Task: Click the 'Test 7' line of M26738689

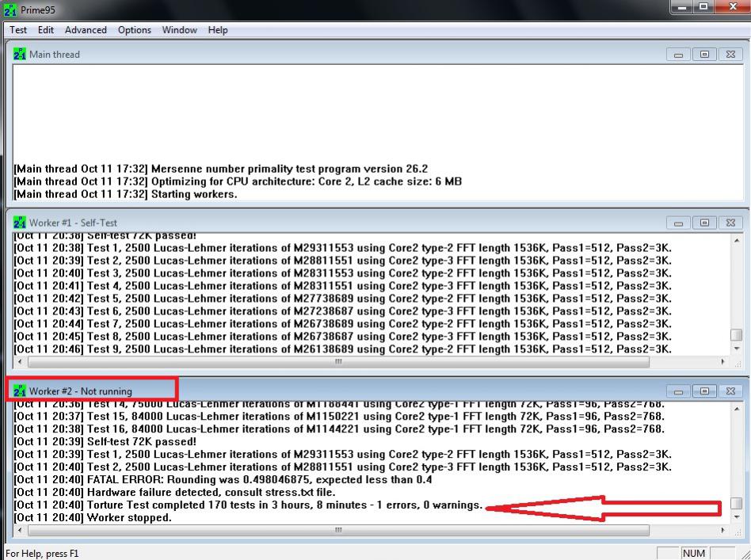Action: 342,324
